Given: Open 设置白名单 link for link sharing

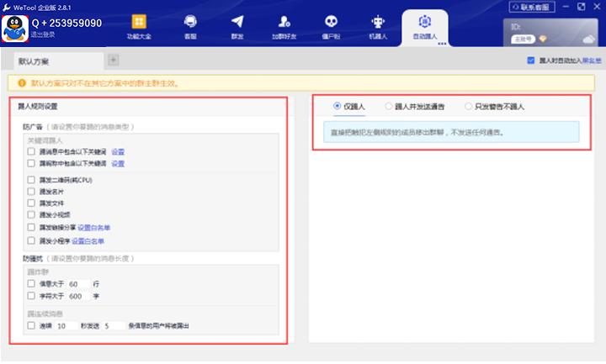Looking at the screenshot, I should [x=94, y=228].
